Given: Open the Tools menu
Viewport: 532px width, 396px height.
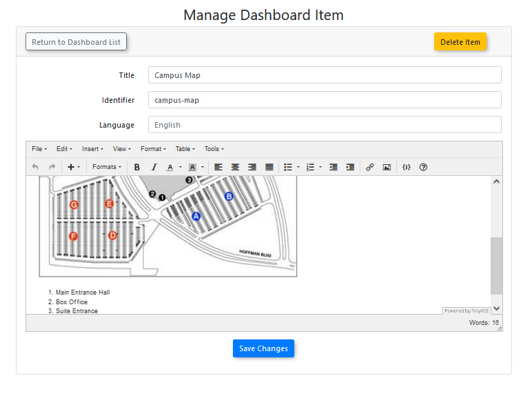Looking at the screenshot, I should [214, 149].
